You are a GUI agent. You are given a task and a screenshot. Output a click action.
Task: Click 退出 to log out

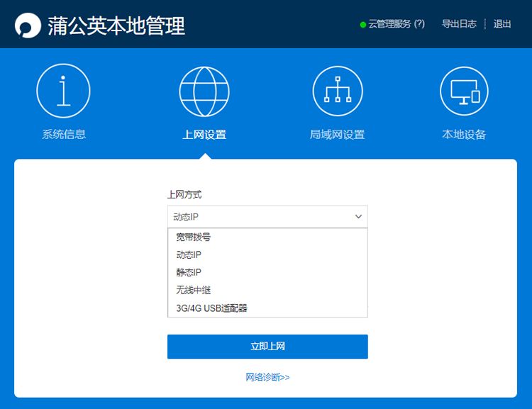pos(502,23)
